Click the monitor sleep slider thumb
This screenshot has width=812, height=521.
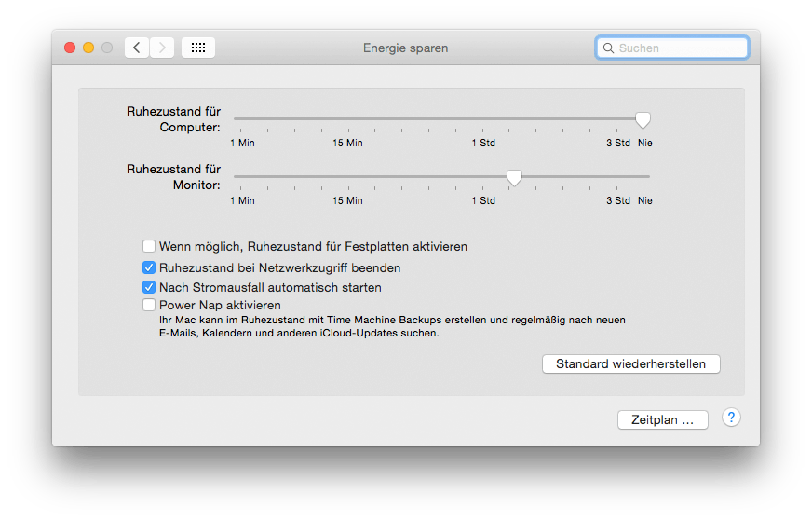click(x=514, y=178)
